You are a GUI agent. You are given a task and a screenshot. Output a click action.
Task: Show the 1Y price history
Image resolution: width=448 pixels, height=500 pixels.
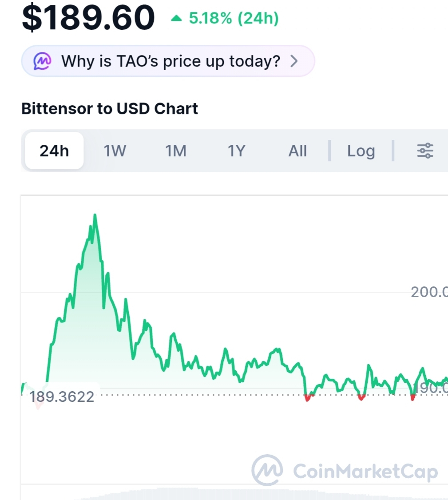[237, 151]
